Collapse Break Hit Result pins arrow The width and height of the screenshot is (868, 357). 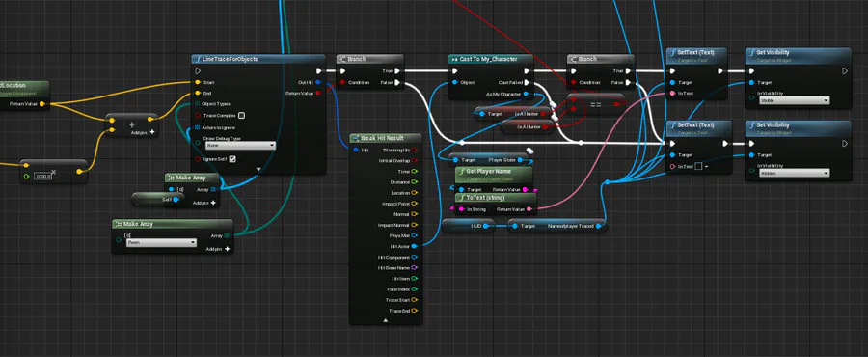386,320
